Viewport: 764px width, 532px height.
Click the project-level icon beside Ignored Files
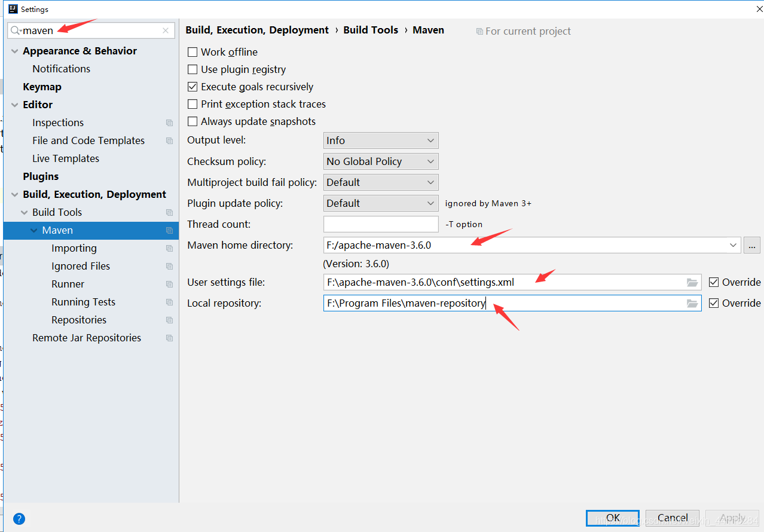(169, 266)
